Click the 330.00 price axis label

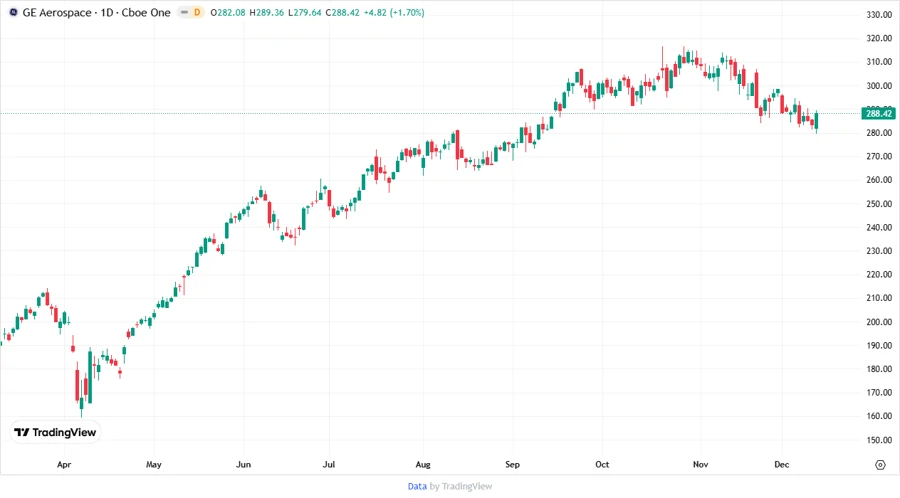pos(879,15)
